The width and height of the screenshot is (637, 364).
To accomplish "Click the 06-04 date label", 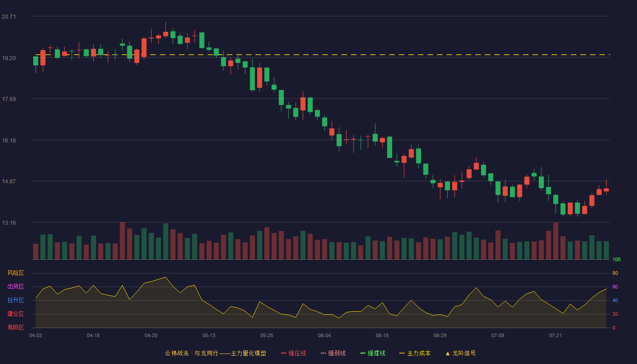I will 324,335.
